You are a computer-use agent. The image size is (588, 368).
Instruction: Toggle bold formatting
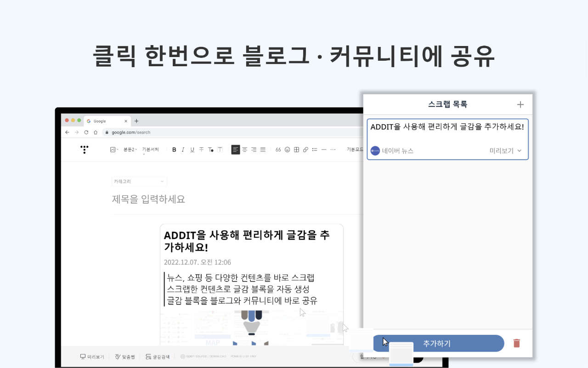tap(174, 149)
